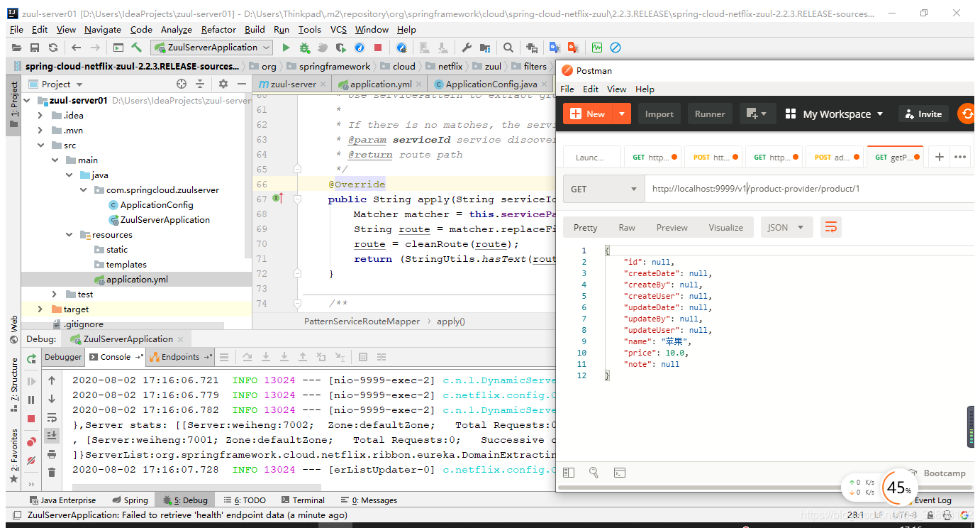Select Raw response view in Postman
The image size is (980, 528).
pyautogui.click(x=627, y=227)
